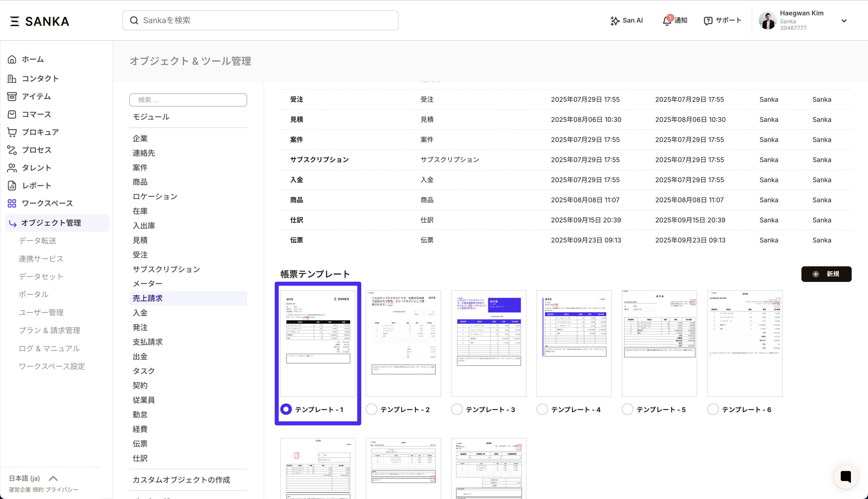
Task: Click the Sankaを検索 search field
Action: tap(260, 21)
